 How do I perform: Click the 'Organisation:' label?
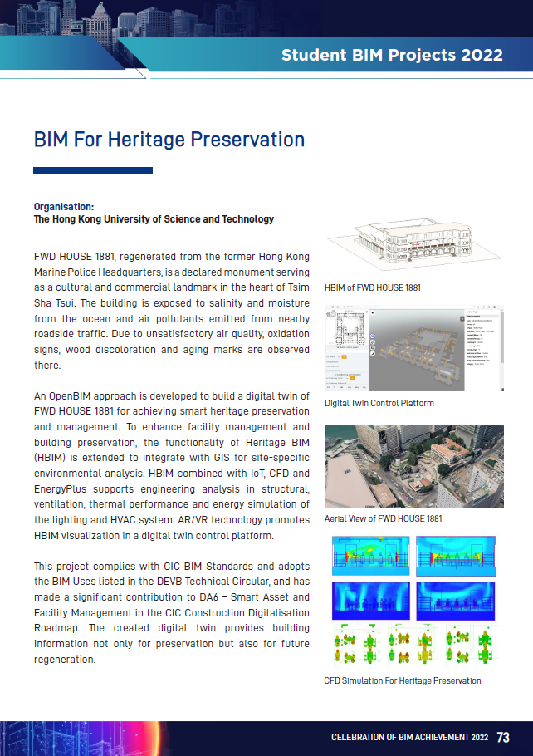(64, 207)
